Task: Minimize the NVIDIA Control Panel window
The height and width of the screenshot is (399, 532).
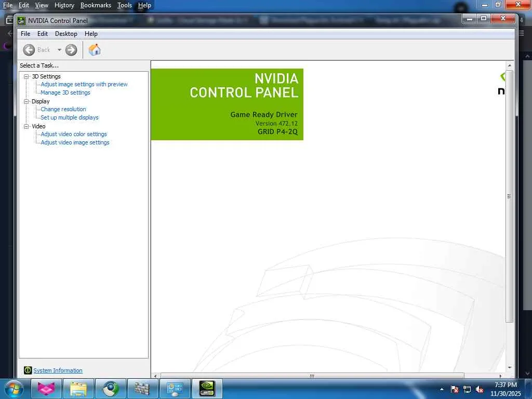Action: (470, 19)
